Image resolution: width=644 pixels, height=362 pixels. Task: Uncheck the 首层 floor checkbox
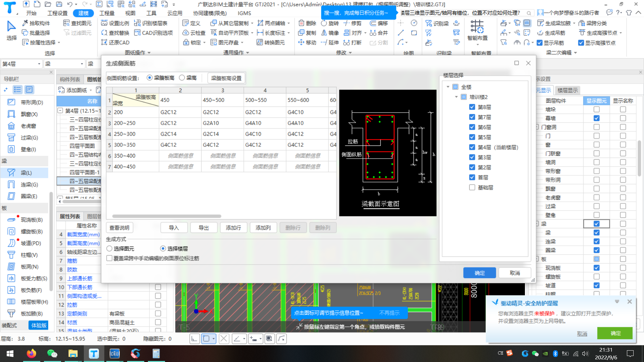472,177
